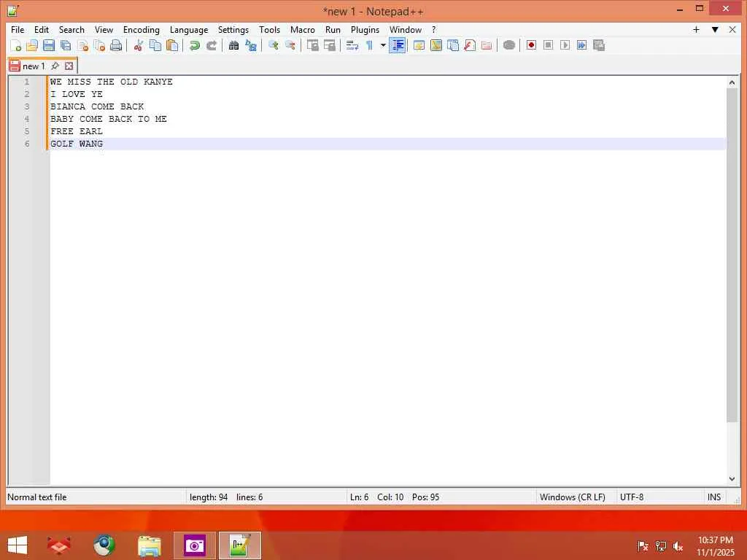Run macro multiple times icon

(x=581, y=45)
